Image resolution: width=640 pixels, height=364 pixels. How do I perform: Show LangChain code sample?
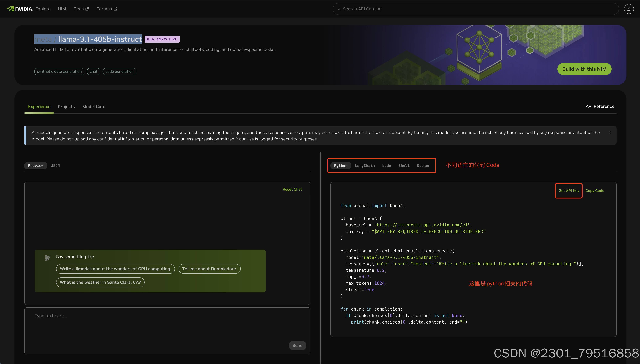[x=365, y=166]
